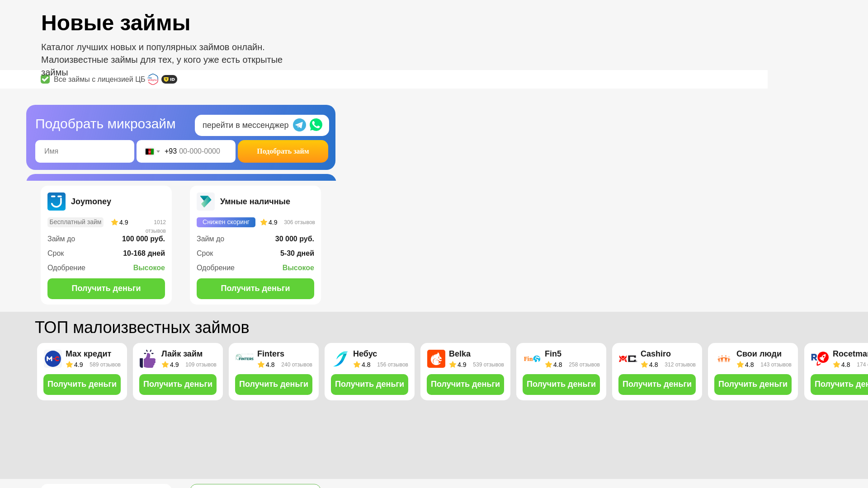Image resolution: width=868 pixels, height=488 pixels.
Task: Click the Finters rating star
Action: click(261, 365)
